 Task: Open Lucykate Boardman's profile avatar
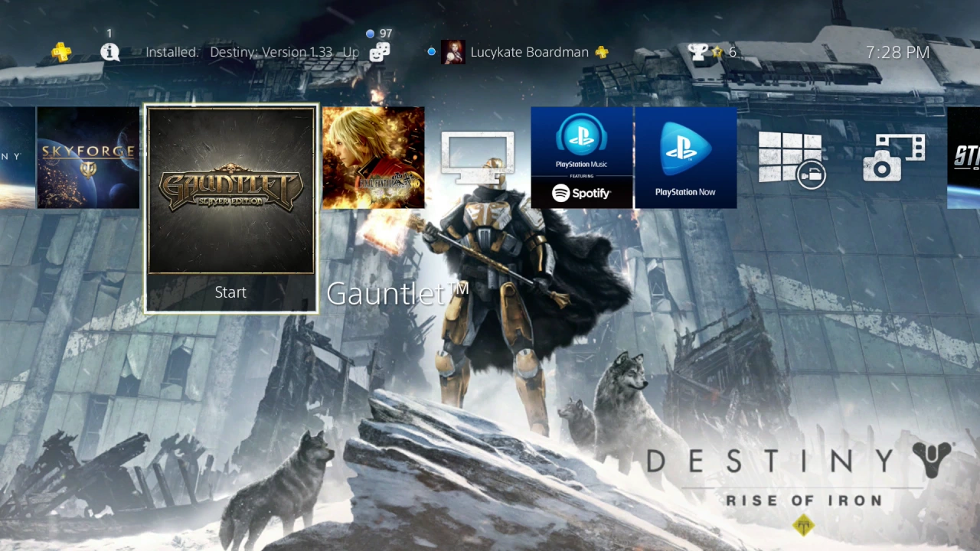[453, 52]
